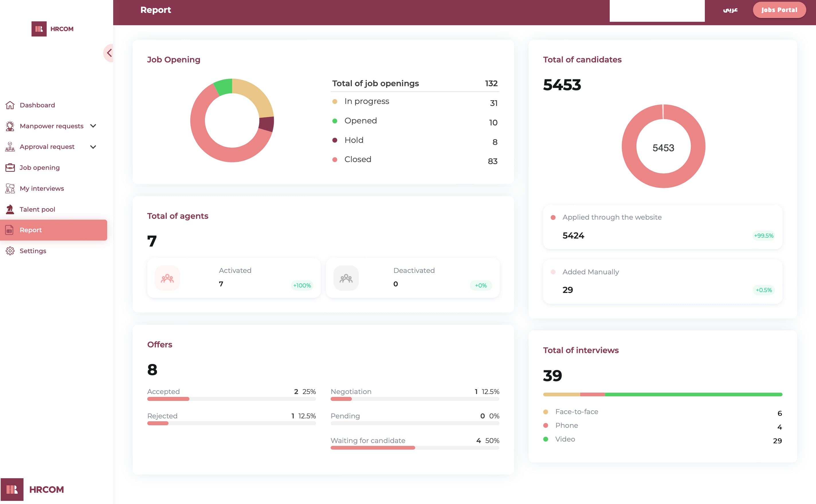Click the Hold maroon legend dot

[335, 140]
